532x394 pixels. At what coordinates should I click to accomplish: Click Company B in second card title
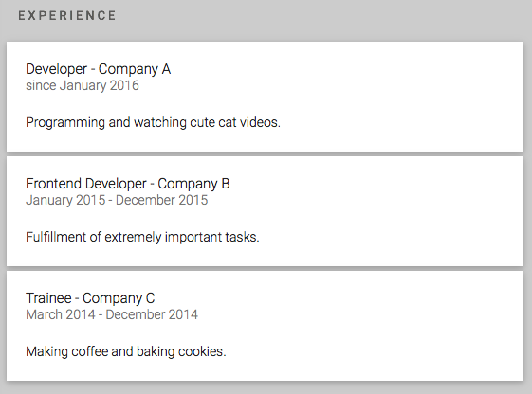tap(193, 184)
